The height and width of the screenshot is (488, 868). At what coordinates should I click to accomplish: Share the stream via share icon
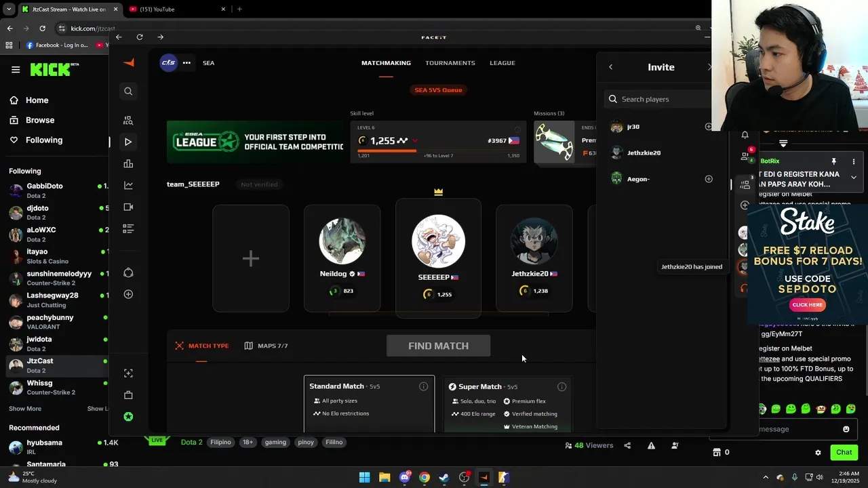[627, 445]
